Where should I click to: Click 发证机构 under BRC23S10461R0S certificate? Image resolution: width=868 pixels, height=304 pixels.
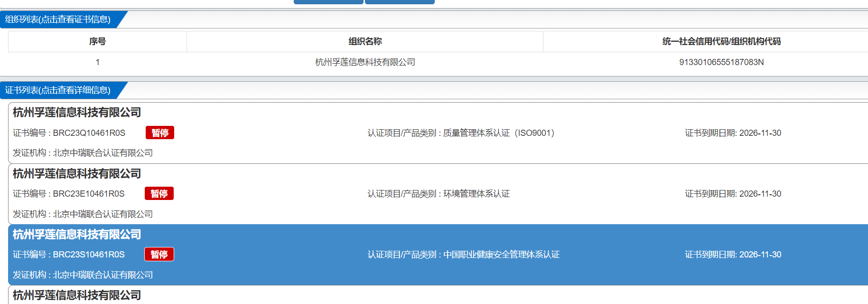(x=83, y=275)
